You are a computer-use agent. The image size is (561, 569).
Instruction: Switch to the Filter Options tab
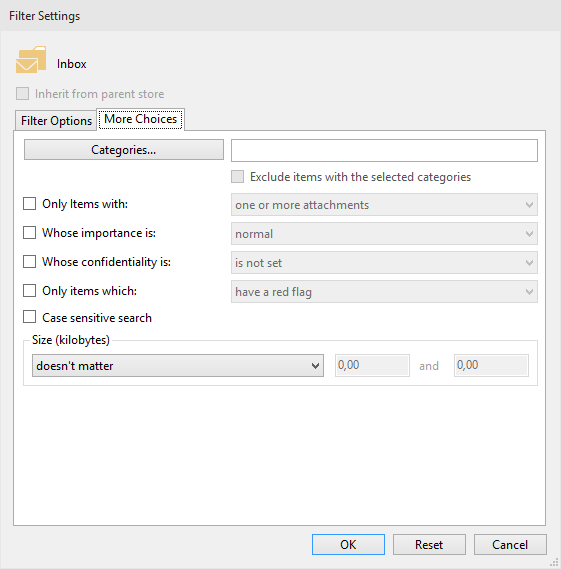click(56, 120)
